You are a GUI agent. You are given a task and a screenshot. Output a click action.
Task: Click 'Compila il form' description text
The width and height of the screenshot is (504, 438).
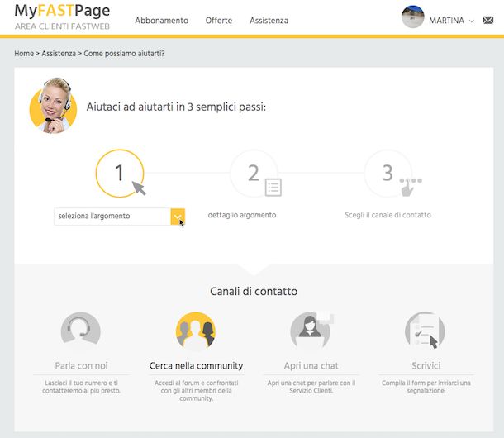(426, 387)
